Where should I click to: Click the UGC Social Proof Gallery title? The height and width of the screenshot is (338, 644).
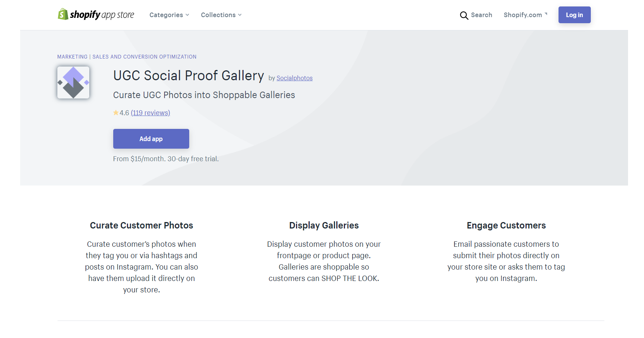188,76
